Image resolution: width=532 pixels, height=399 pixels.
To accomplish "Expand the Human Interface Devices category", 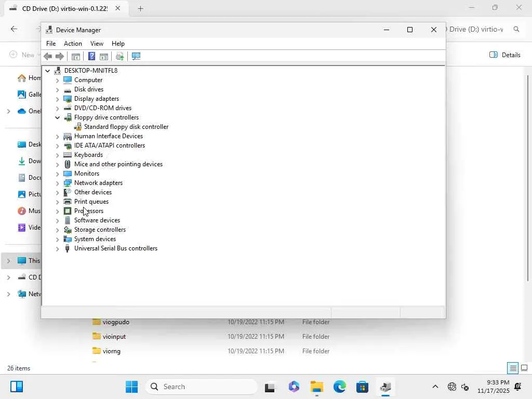I will (x=57, y=137).
